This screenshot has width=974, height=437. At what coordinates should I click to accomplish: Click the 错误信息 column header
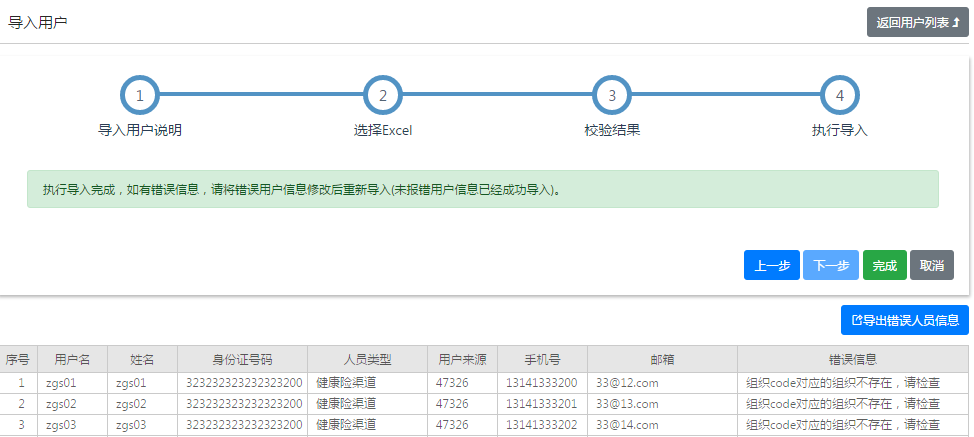coord(853,359)
